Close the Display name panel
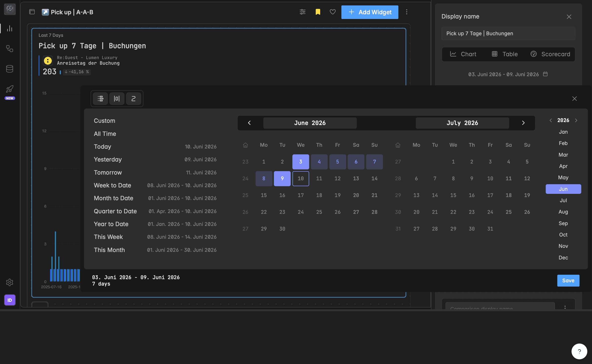This screenshot has width=592, height=364. [569, 17]
